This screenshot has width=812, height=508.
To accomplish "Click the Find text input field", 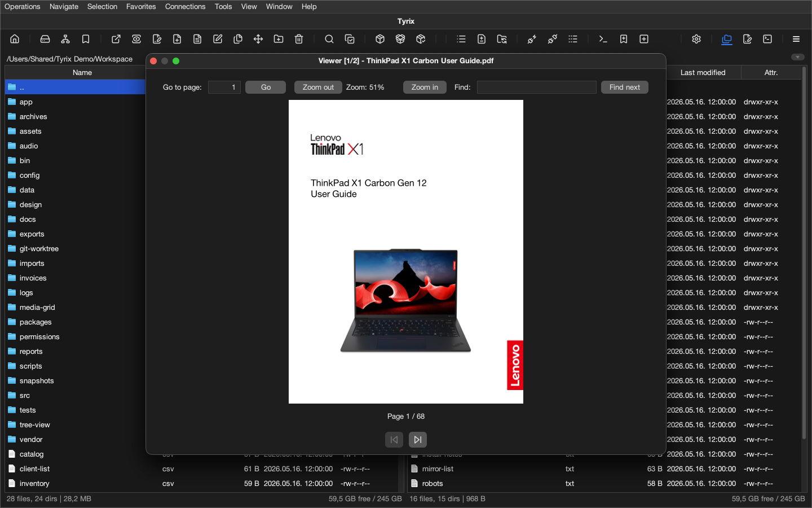I will 537,87.
